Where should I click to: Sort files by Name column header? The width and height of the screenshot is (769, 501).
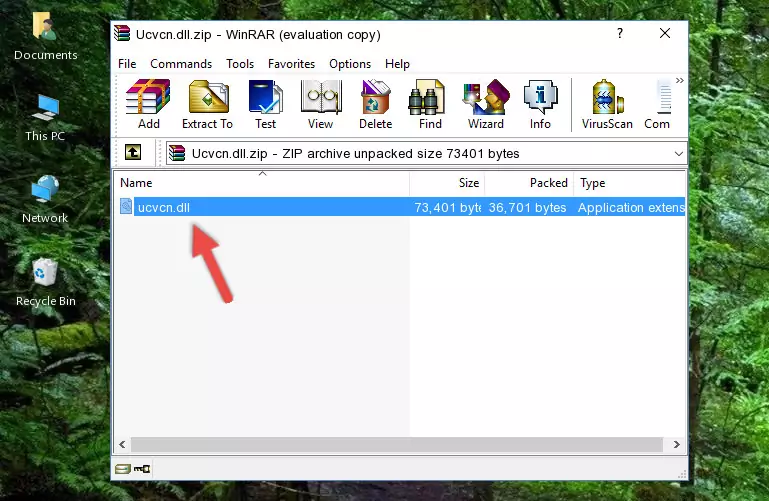[x=262, y=183]
